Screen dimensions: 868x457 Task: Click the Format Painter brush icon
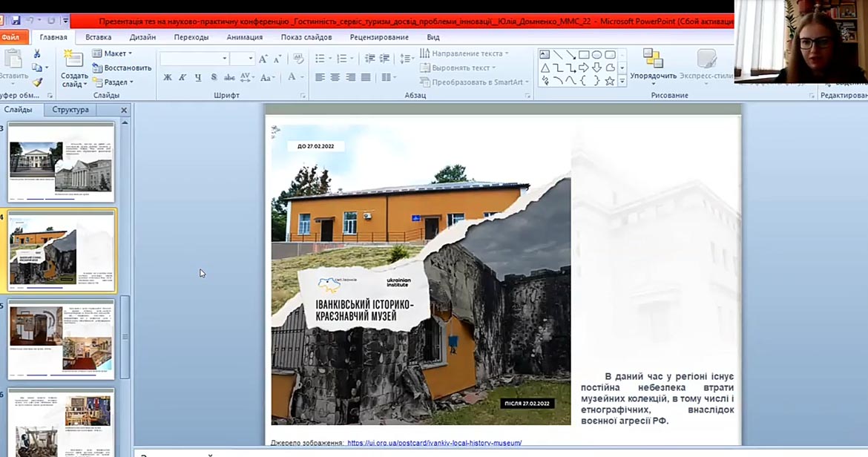(x=36, y=82)
